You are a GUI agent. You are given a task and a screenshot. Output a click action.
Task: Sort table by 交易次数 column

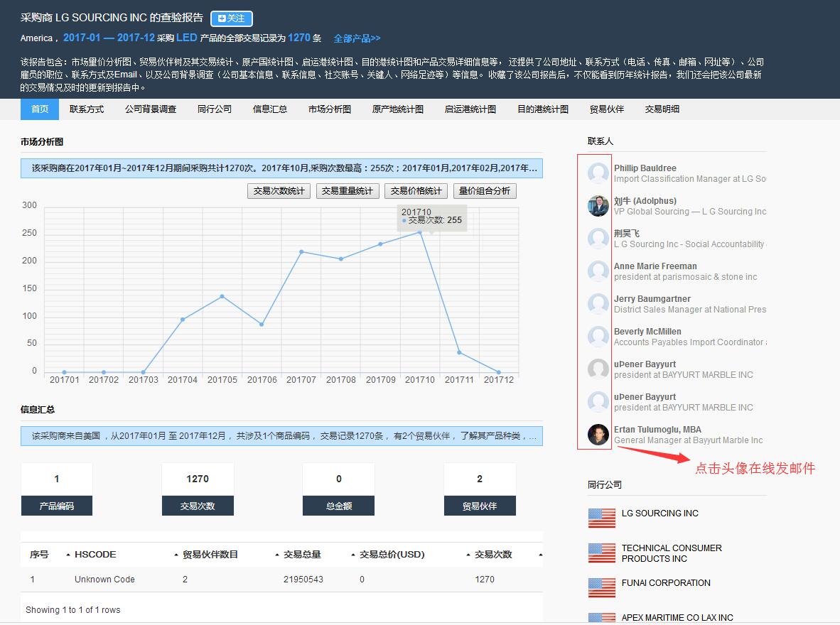pyautogui.click(x=493, y=554)
